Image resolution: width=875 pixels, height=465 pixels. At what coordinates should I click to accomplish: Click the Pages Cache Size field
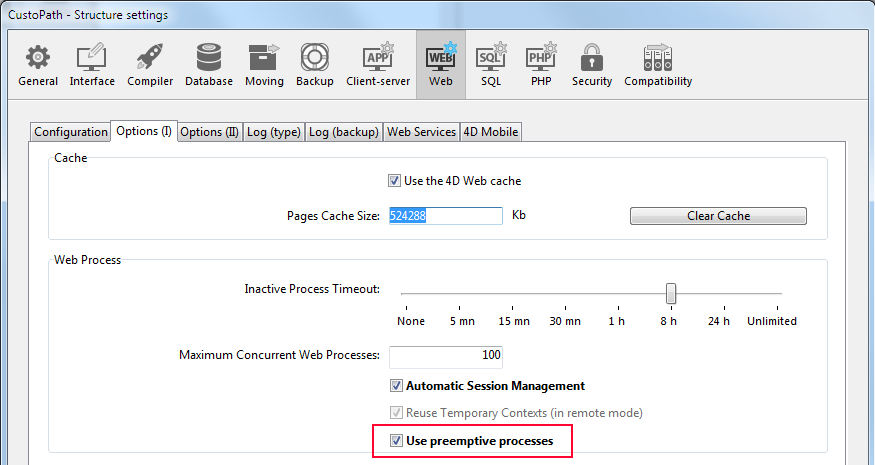point(445,215)
